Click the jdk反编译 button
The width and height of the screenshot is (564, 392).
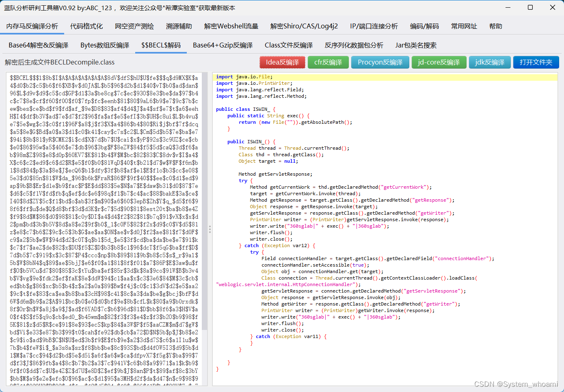pos(490,62)
